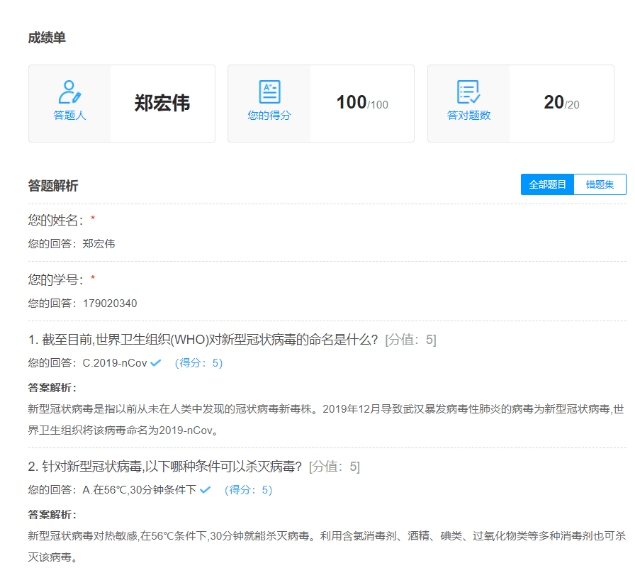The image size is (635, 568).
Task: Select question 1 title about WHO naming
Action: pos(204,340)
